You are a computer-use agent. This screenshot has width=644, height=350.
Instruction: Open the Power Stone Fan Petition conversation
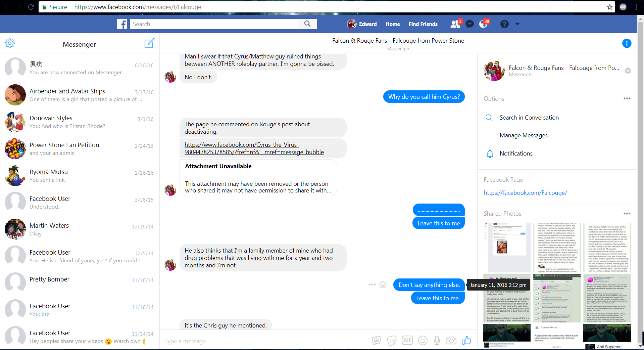(80, 148)
